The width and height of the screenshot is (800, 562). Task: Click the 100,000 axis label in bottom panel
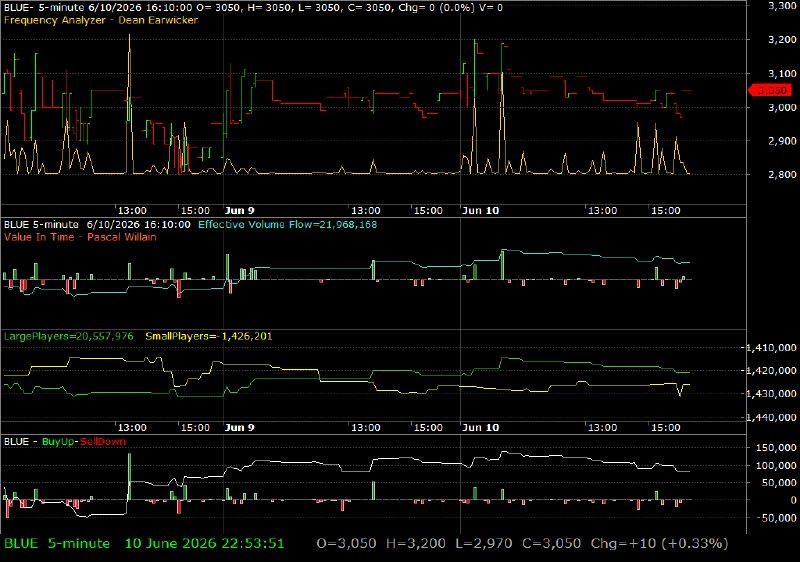coord(778,465)
